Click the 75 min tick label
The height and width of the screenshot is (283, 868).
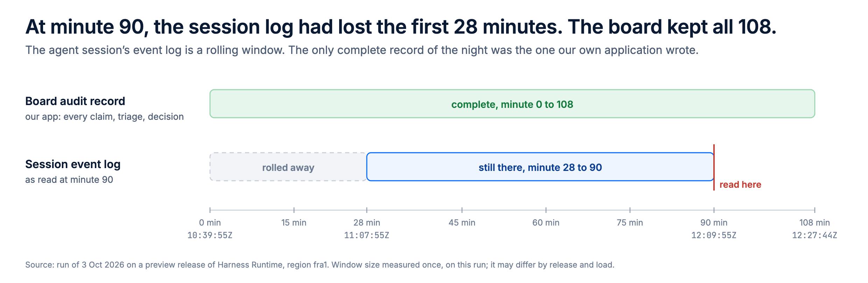click(x=630, y=222)
